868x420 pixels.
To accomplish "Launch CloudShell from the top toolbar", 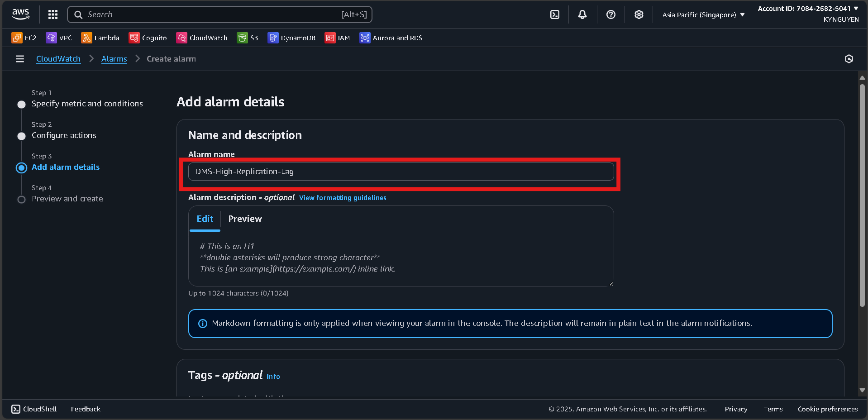I will [x=555, y=14].
